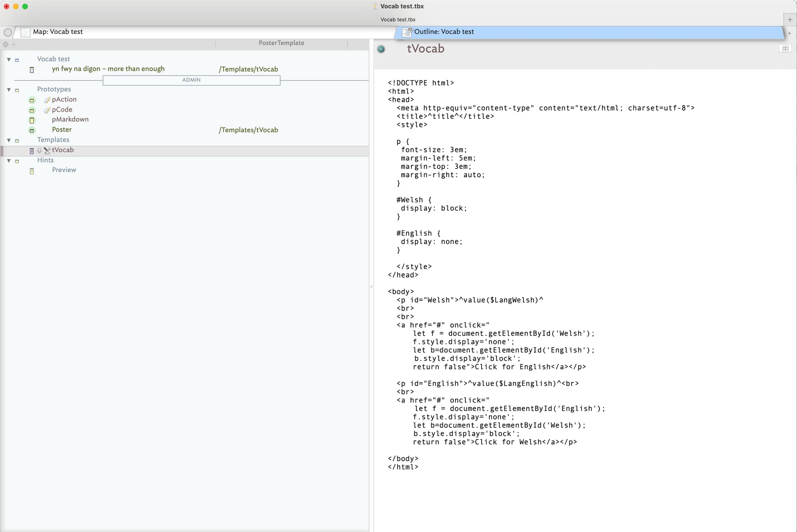Click the closing </html> line

coord(403,467)
